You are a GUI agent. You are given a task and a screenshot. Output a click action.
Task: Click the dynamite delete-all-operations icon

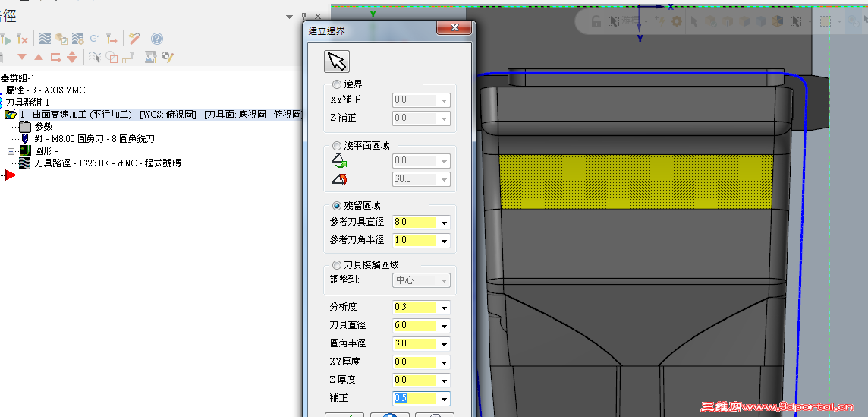(134, 38)
